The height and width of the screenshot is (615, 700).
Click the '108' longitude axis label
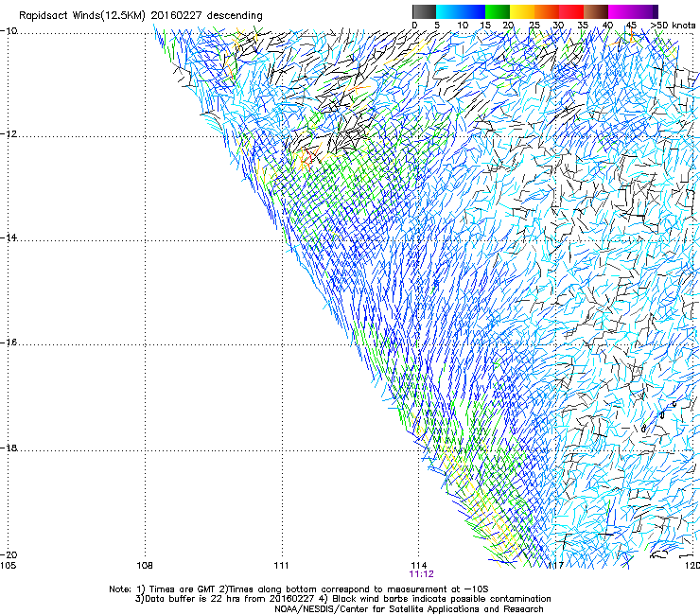pyautogui.click(x=145, y=566)
